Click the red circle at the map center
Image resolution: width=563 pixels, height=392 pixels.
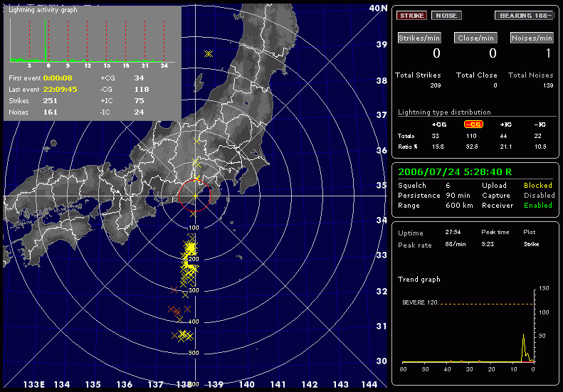tap(194, 196)
